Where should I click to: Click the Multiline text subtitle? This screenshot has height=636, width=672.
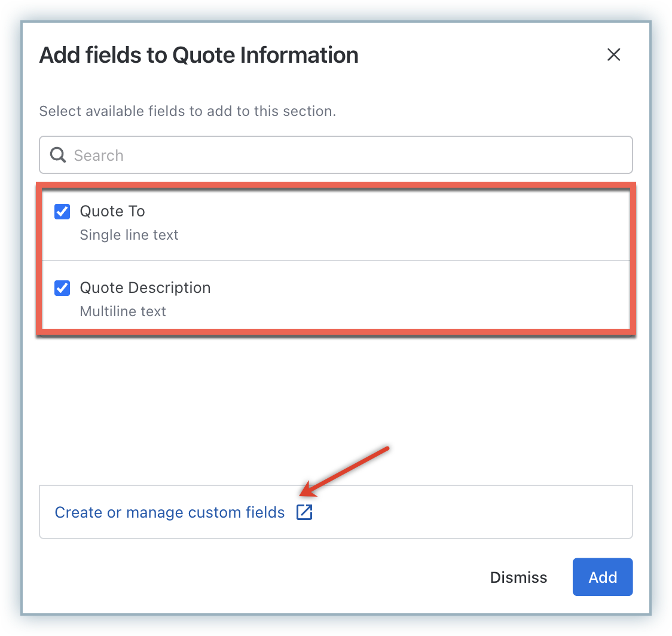pos(123,311)
